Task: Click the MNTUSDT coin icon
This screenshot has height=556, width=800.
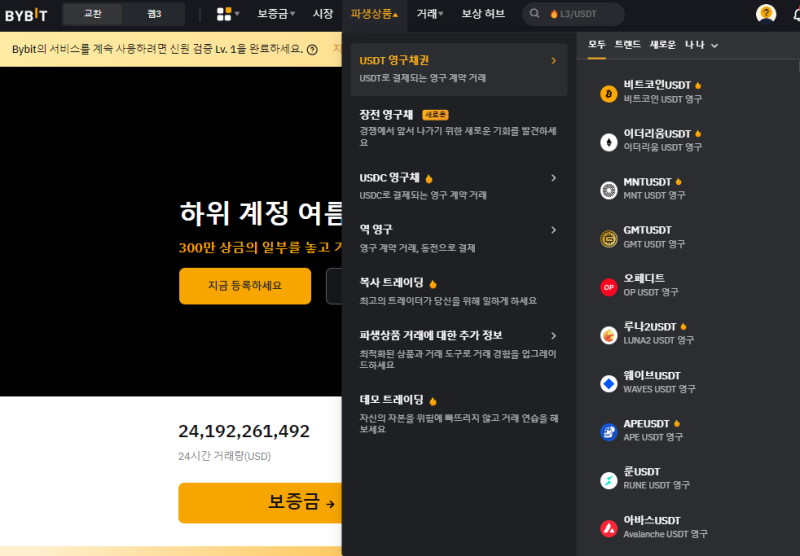Action: tap(609, 190)
